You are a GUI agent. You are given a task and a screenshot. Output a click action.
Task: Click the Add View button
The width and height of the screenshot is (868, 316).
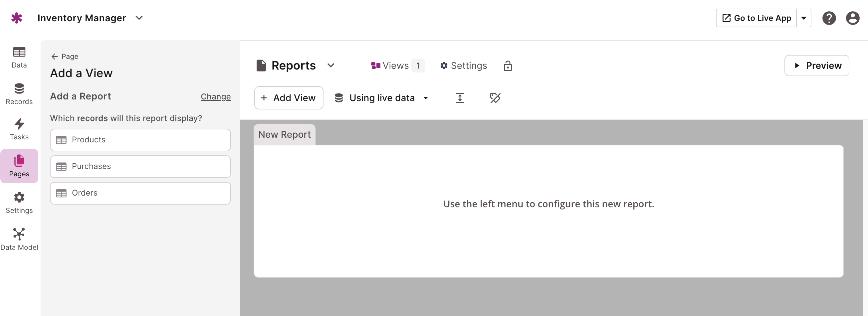pyautogui.click(x=289, y=98)
